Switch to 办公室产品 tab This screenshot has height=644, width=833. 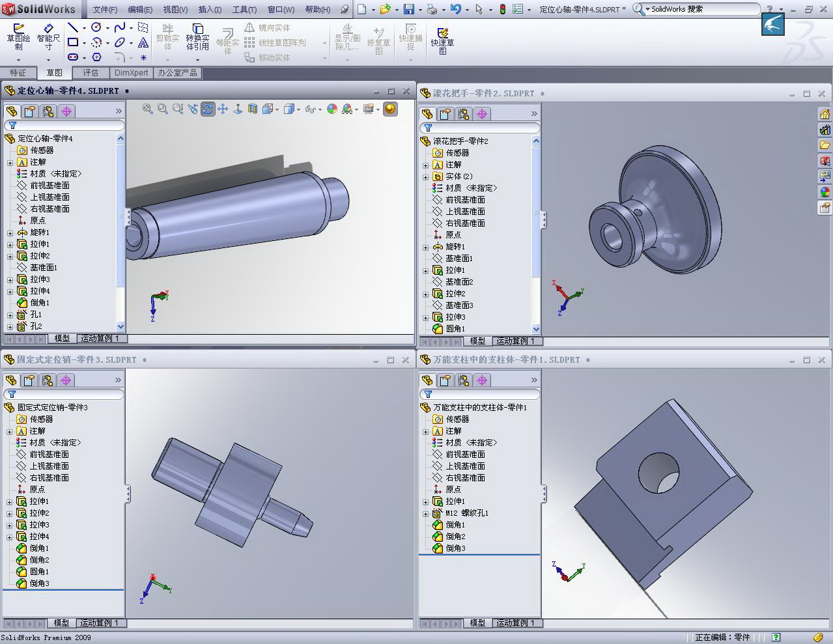pyautogui.click(x=177, y=73)
